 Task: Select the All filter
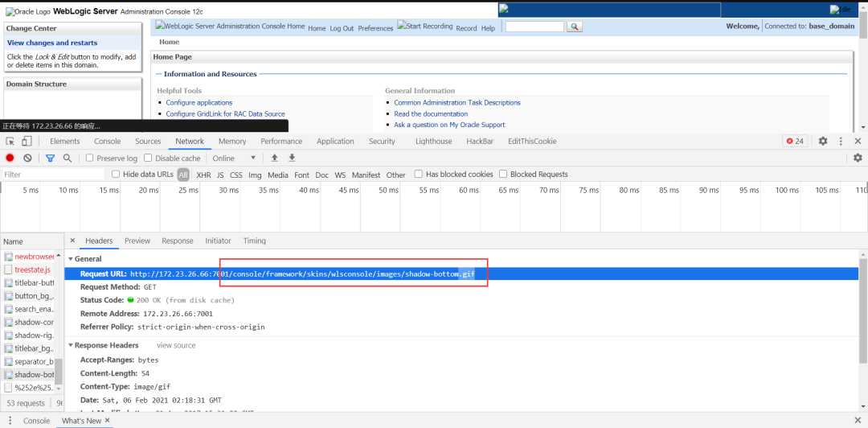coord(183,175)
